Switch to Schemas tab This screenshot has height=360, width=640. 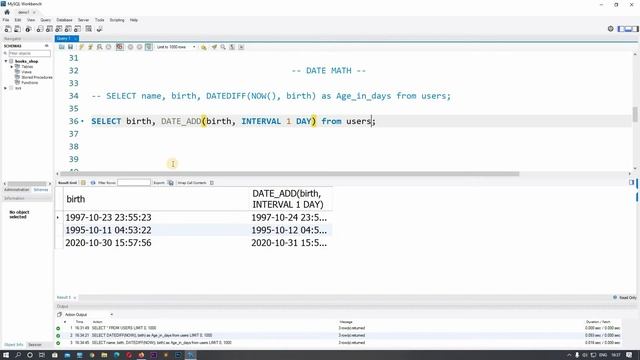click(x=41, y=190)
